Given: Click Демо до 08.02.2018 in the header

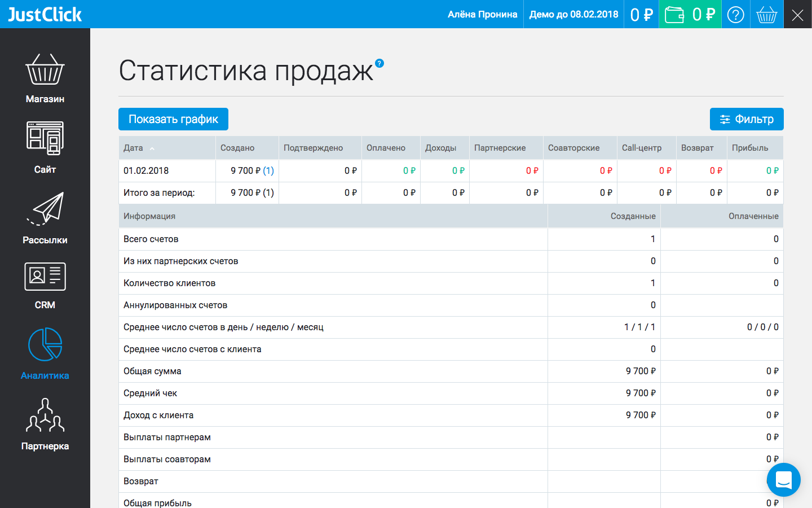Looking at the screenshot, I should (573, 14).
